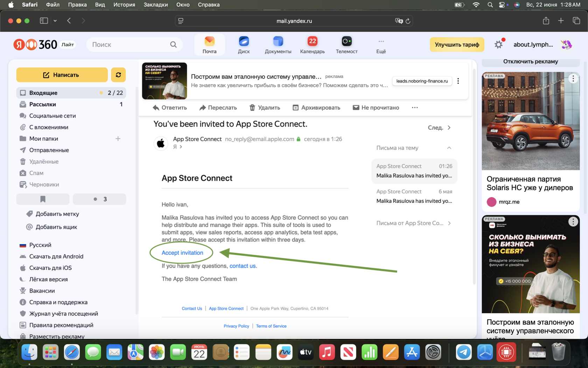588x368 pixels.
Task: Click the contact us link
Action: 243,266
